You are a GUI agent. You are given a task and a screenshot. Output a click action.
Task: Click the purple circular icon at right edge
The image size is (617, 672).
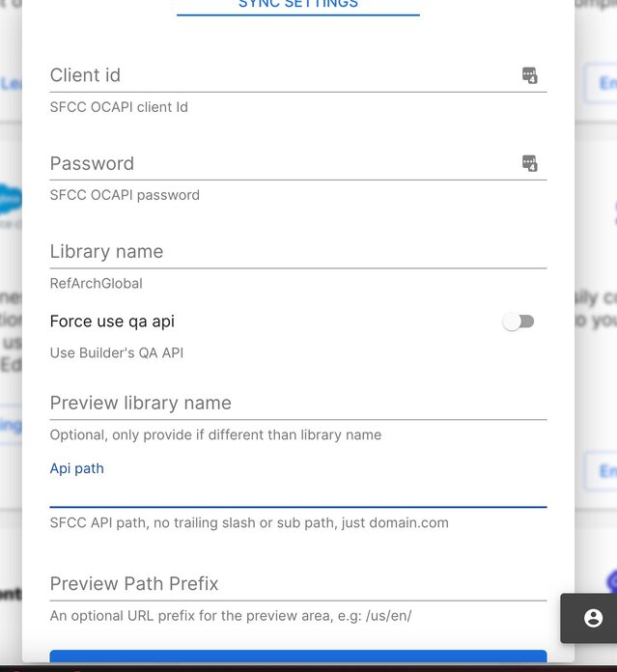[612, 581]
